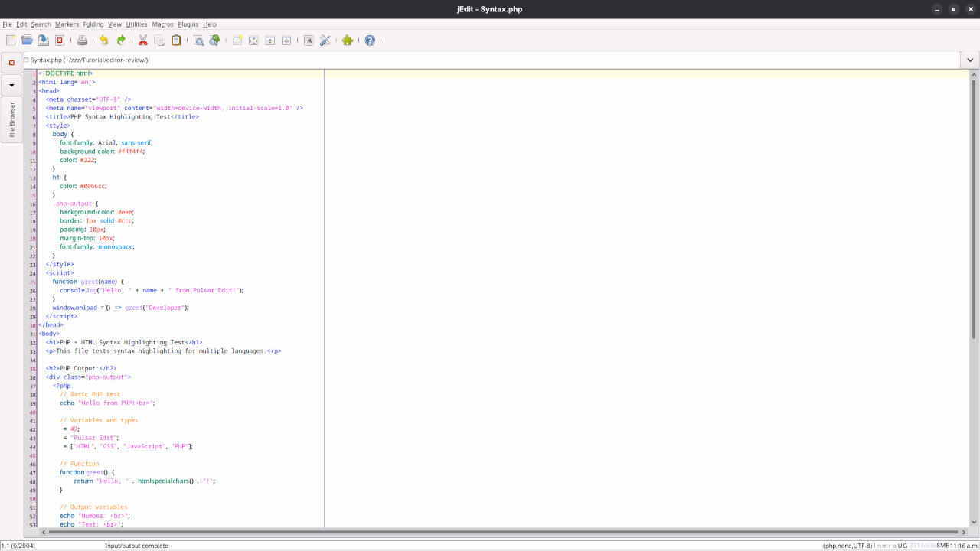This screenshot has width=980, height=551.
Task: Open the Find dialog with magnifier icon
Action: 198,41
